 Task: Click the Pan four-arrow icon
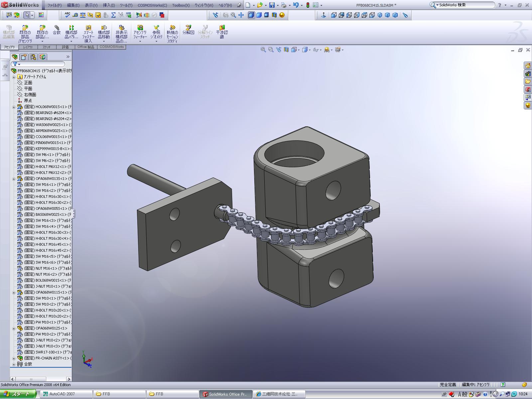pos(241,15)
